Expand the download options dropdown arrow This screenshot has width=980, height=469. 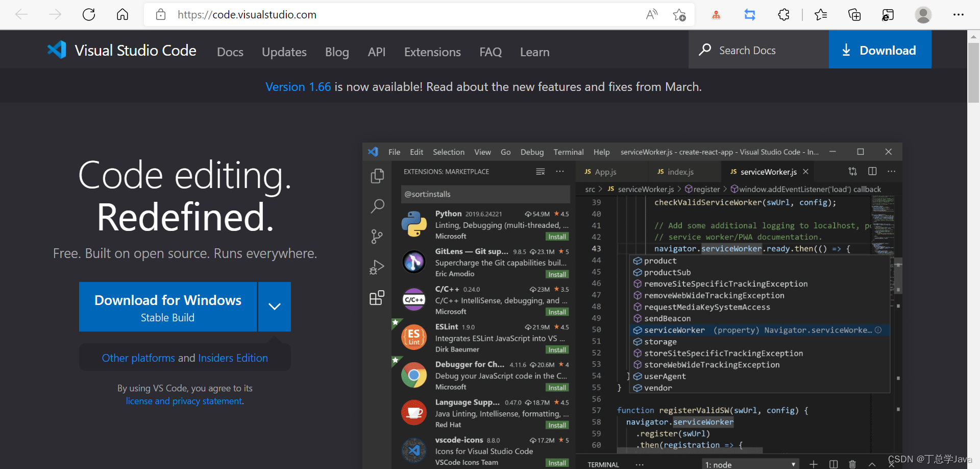point(275,307)
